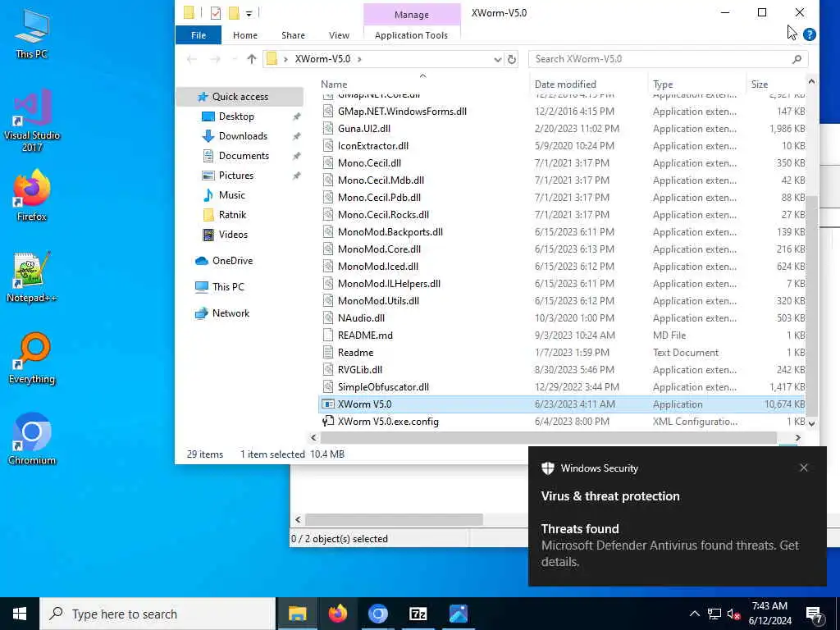Expand the breadcrumb chevron after XWorm-V5.0

(359, 59)
